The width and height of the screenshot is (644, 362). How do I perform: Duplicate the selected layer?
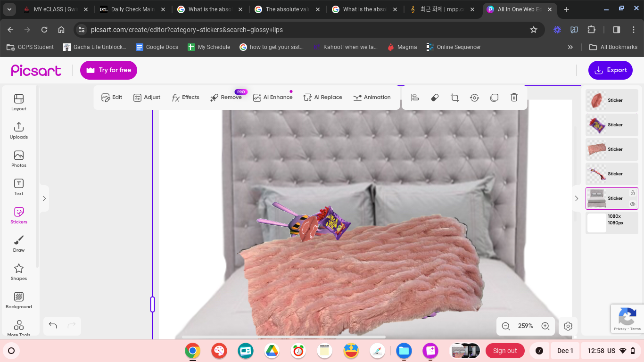tap(494, 98)
